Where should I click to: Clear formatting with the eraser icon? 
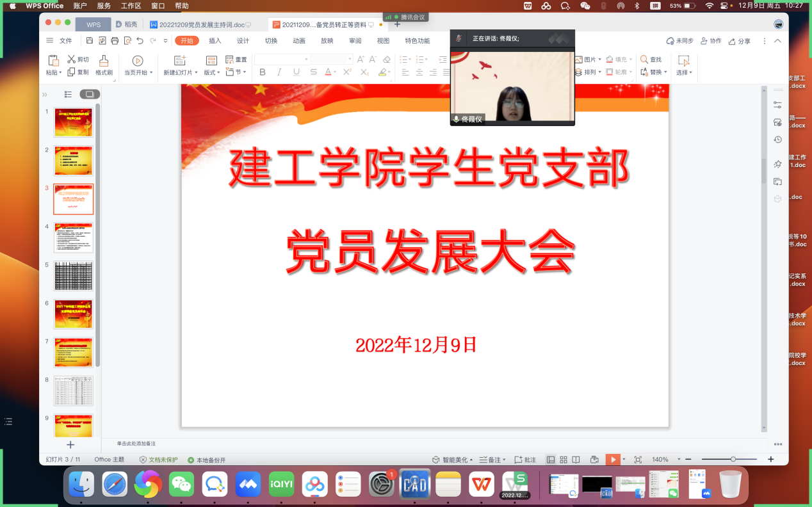pyautogui.click(x=386, y=60)
